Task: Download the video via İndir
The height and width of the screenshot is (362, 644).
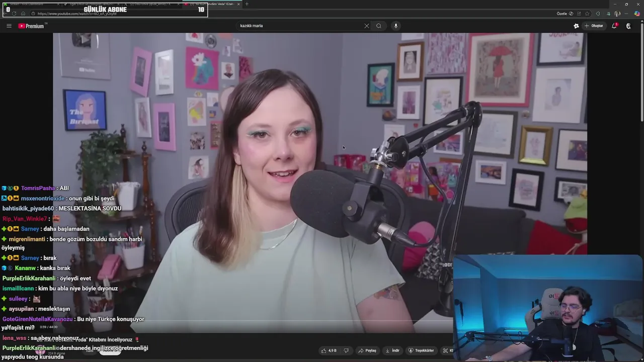Action: point(392,350)
